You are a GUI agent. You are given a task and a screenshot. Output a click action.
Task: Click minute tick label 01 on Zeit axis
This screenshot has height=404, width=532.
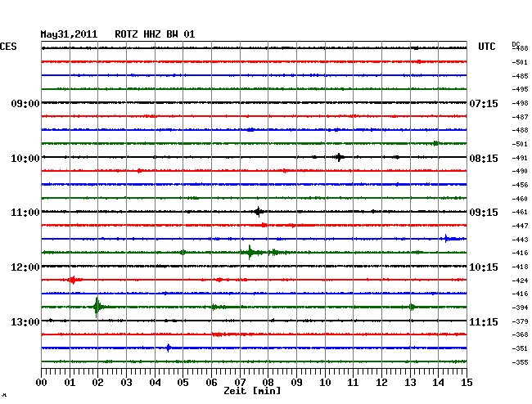tap(70, 382)
